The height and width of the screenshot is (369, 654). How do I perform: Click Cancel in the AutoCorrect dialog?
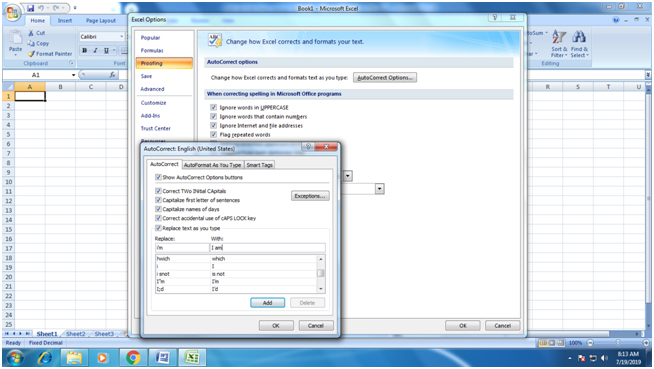pyautogui.click(x=316, y=326)
